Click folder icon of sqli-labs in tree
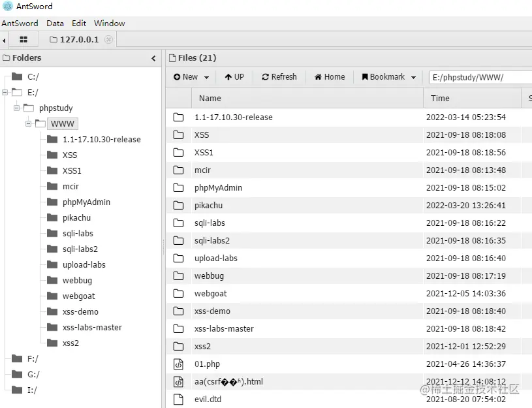 52,233
